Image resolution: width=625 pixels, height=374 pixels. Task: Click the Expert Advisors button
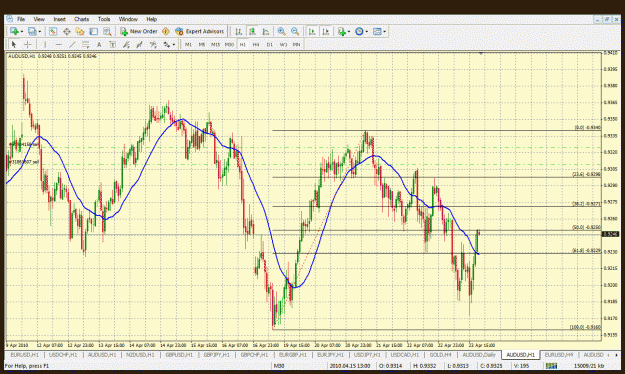pyautogui.click(x=200, y=31)
